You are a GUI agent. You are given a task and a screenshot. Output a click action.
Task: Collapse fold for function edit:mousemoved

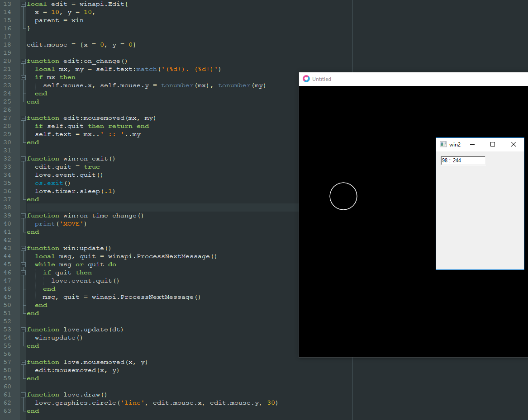click(23, 118)
